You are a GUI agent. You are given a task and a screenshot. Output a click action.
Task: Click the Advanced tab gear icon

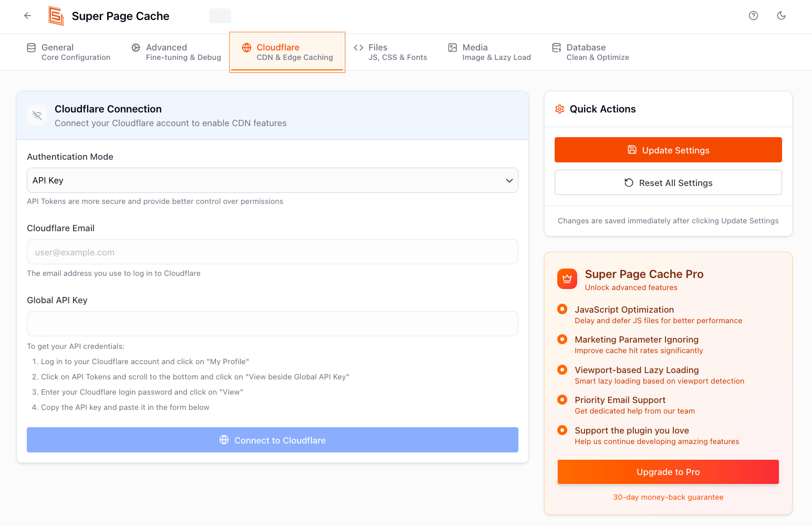136,48
